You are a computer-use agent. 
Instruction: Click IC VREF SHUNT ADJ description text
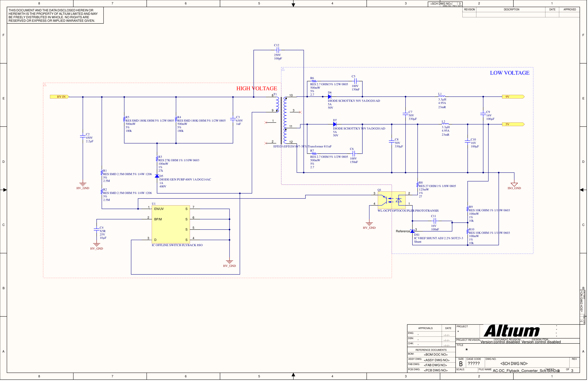439,238
